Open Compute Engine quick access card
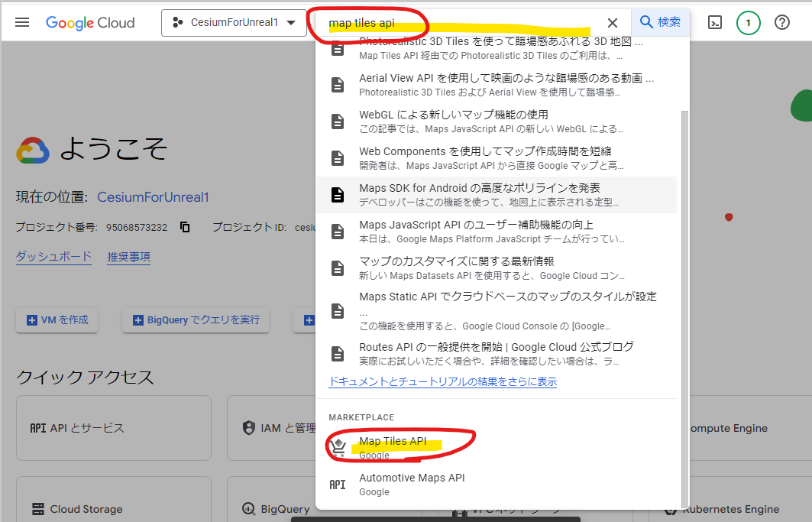Image resolution: width=812 pixels, height=522 pixels. (x=751, y=428)
